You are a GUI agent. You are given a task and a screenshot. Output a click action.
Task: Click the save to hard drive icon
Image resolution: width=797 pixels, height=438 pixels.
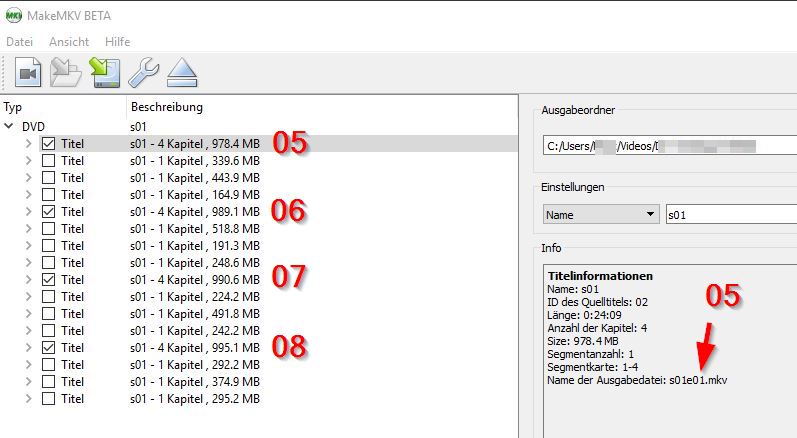click(x=105, y=73)
